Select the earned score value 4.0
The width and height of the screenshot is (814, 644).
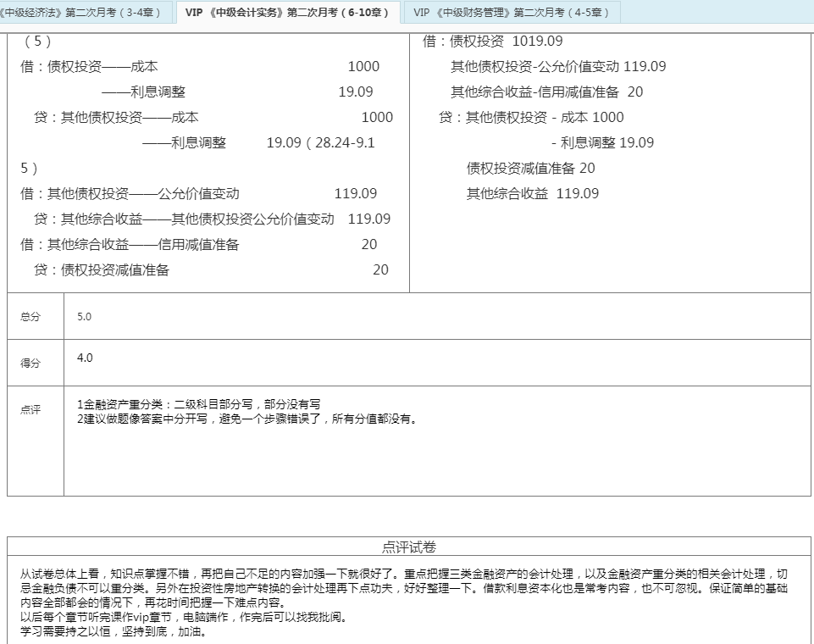coord(85,358)
